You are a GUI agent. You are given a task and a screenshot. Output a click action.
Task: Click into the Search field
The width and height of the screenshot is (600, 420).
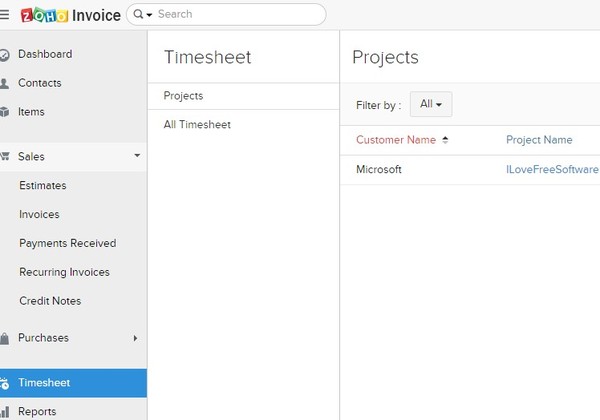coord(235,15)
